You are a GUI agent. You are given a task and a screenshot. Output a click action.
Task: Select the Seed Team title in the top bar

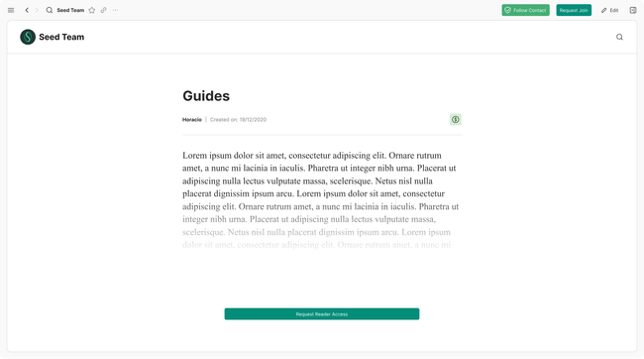(x=70, y=10)
